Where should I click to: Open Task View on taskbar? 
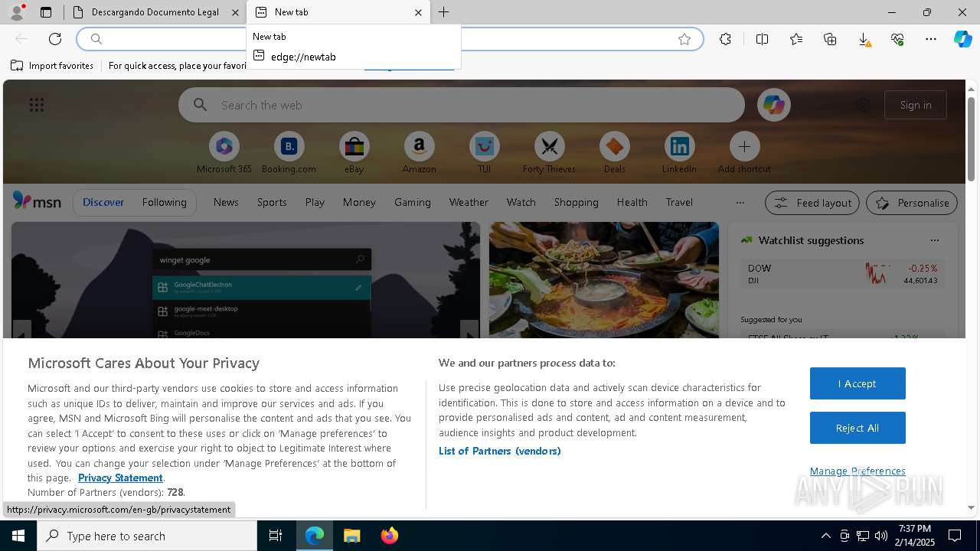coord(276,536)
